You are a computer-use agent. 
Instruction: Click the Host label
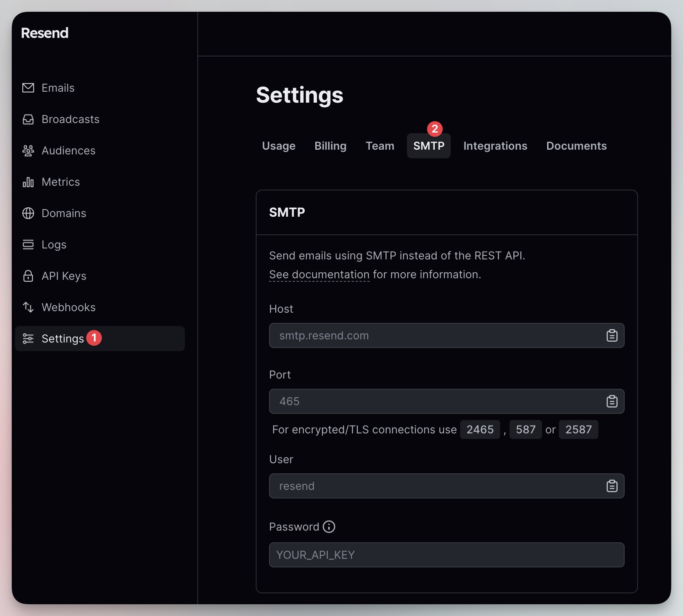pos(281,309)
